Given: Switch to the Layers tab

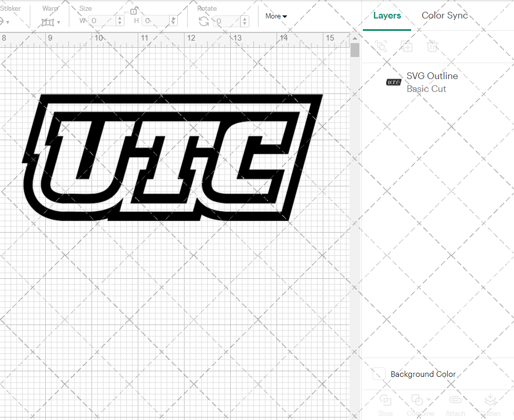Looking at the screenshot, I should pos(387,15).
